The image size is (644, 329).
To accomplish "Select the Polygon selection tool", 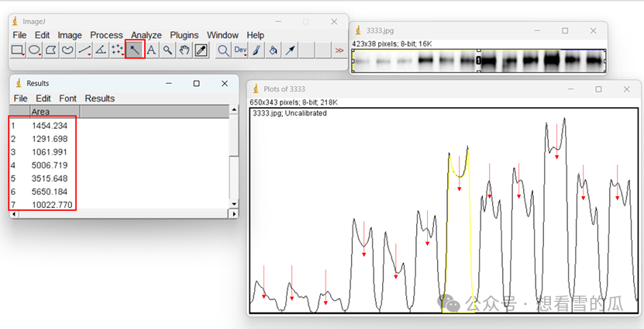I will click(x=51, y=50).
